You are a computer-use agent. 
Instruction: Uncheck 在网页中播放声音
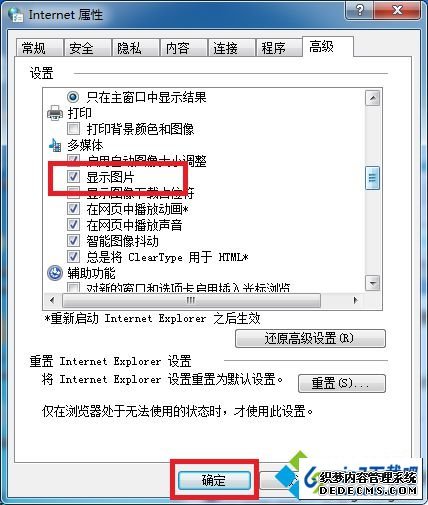tap(73, 224)
